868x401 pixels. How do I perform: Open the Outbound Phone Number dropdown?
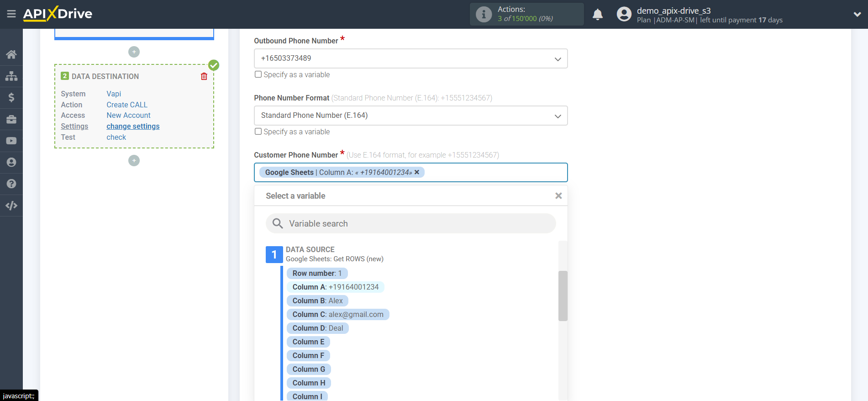tap(410, 58)
